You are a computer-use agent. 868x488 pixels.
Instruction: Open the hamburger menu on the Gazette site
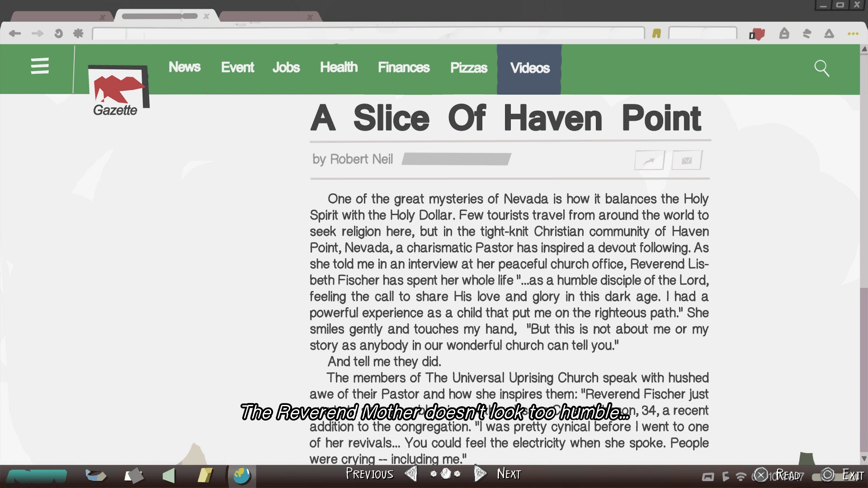(40, 66)
